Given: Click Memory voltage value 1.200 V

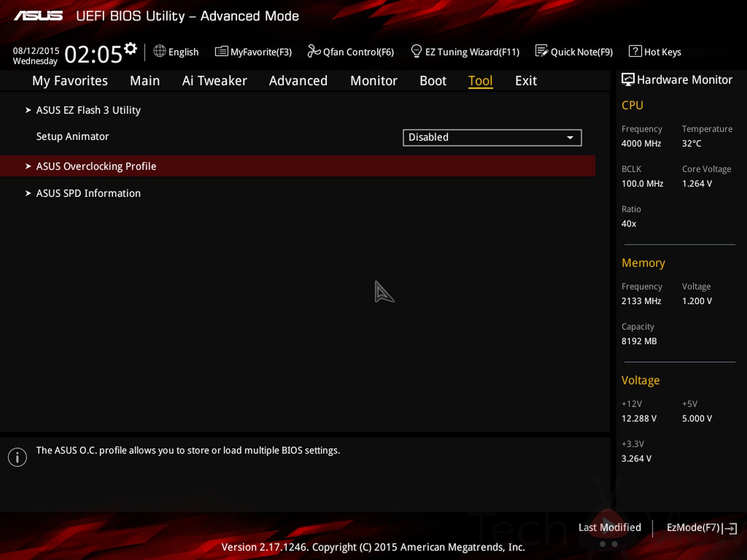Looking at the screenshot, I should tap(697, 301).
